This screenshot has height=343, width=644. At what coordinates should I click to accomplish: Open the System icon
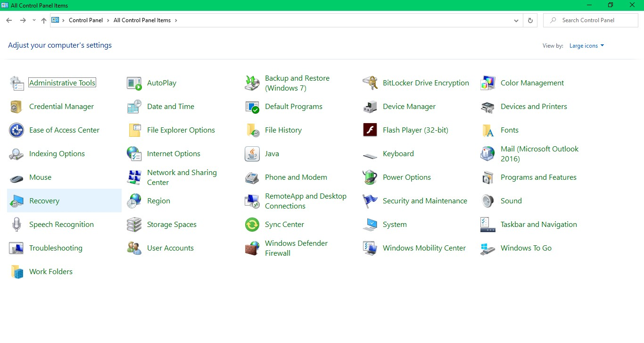click(x=370, y=225)
